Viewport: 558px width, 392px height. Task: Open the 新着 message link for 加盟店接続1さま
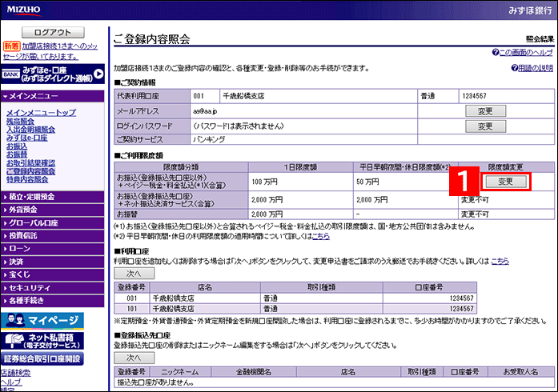(50, 51)
